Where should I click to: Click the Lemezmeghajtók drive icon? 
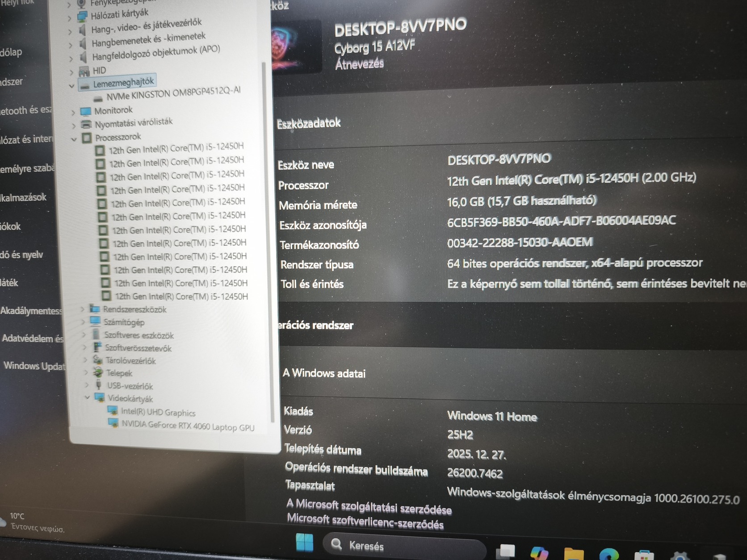tap(85, 85)
